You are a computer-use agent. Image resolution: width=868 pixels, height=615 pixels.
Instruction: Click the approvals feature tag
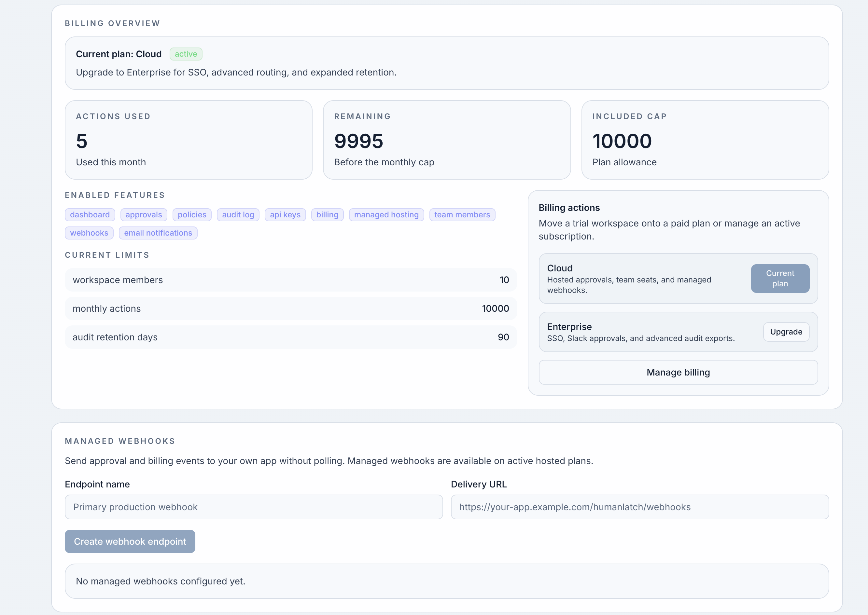144,215
